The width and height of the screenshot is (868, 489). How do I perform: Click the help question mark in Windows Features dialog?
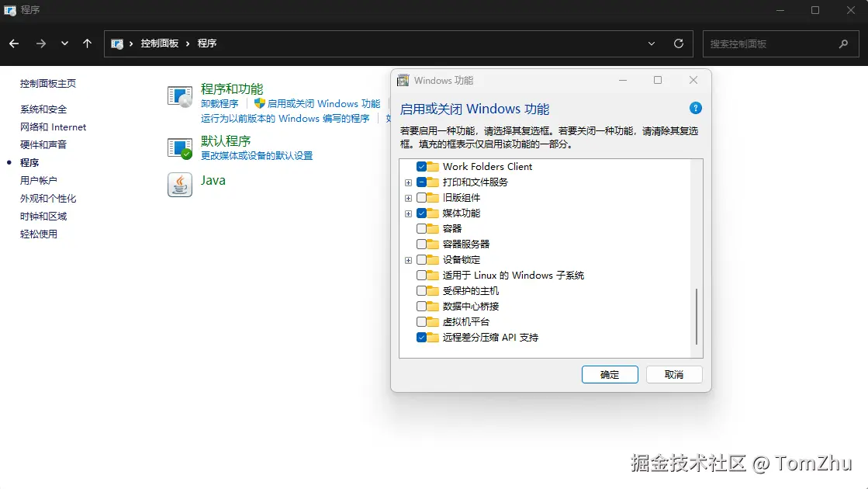click(x=695, y=108)
